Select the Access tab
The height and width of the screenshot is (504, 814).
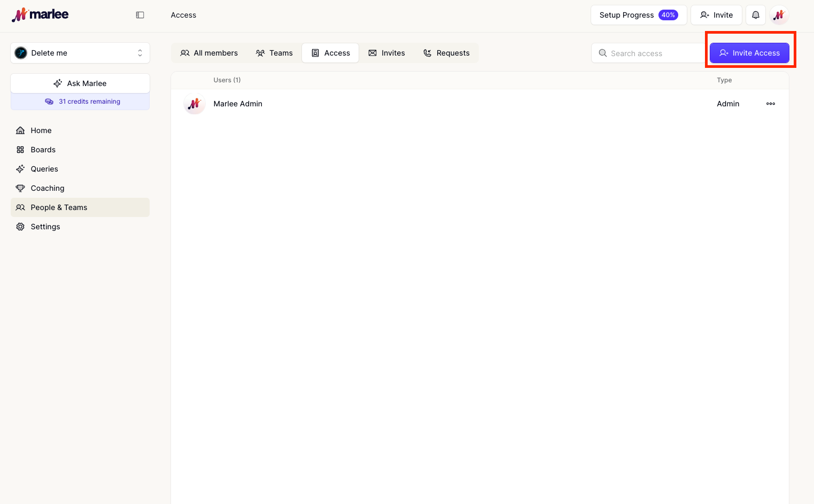tap(330, 53)
